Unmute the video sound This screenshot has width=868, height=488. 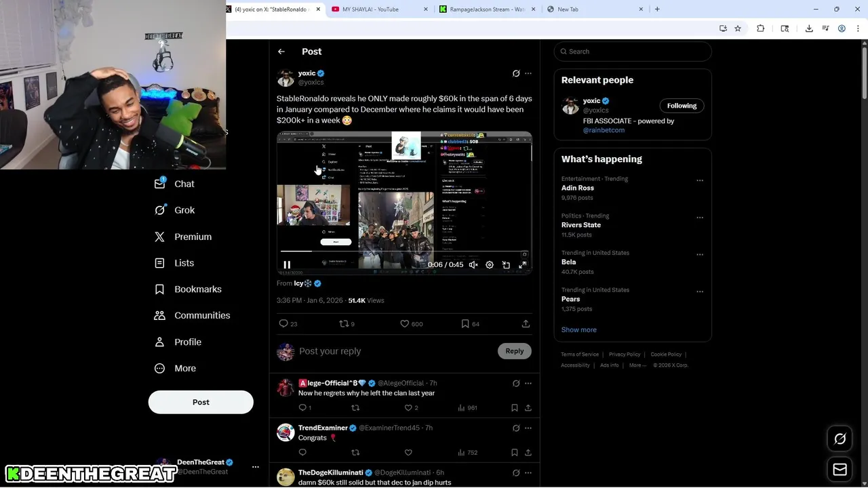coord(473,265)
